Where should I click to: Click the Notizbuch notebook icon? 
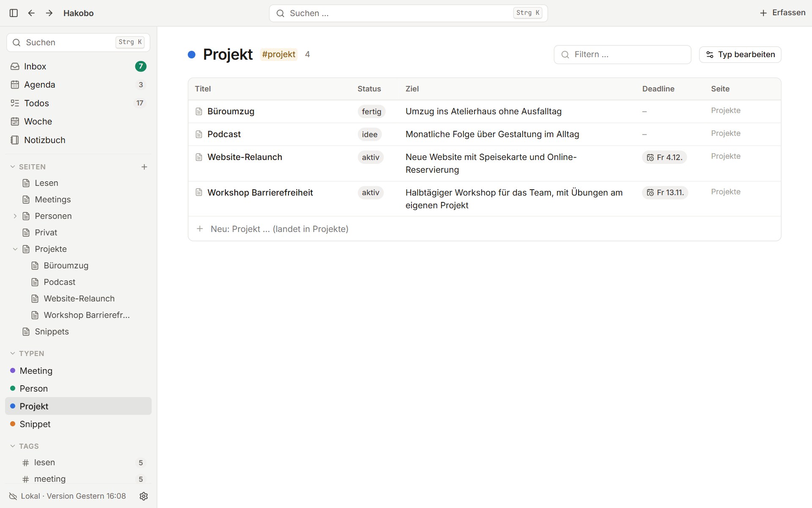tap(15, 140)
